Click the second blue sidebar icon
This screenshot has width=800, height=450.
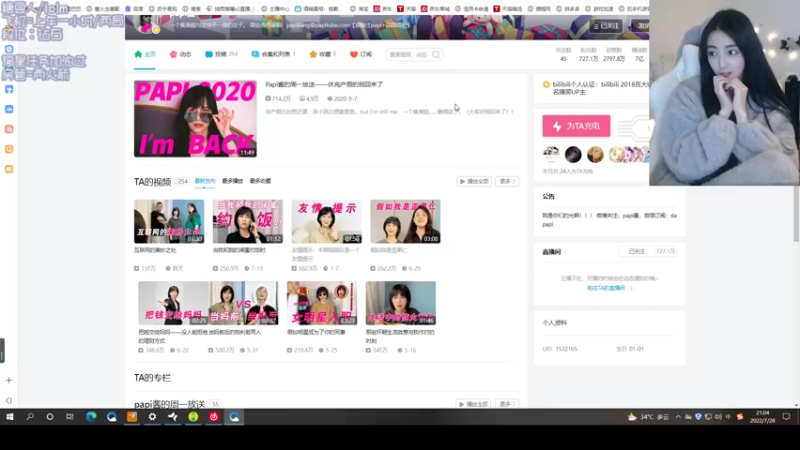[x=9, y=89]
